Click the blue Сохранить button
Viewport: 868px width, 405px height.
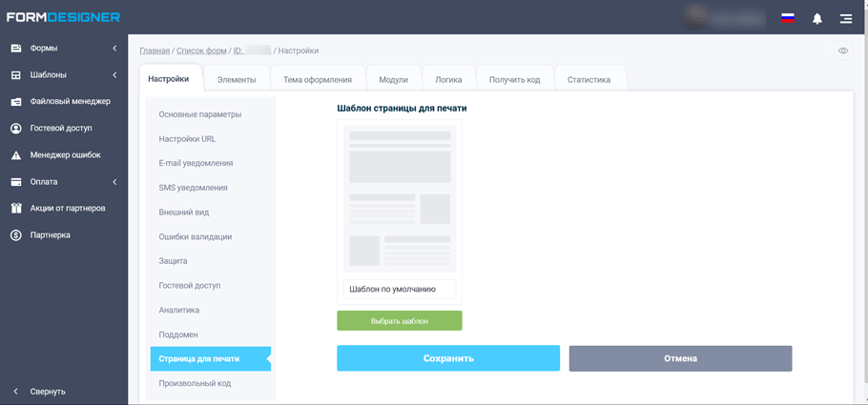point(448,358)
